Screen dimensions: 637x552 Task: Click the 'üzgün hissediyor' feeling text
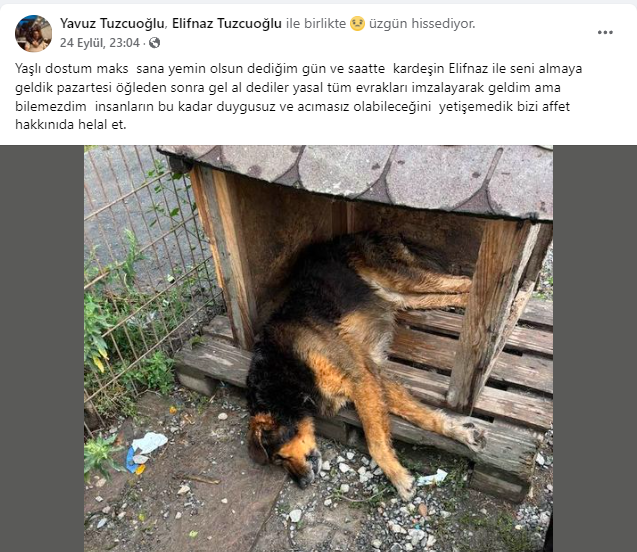tap(422, 24)
